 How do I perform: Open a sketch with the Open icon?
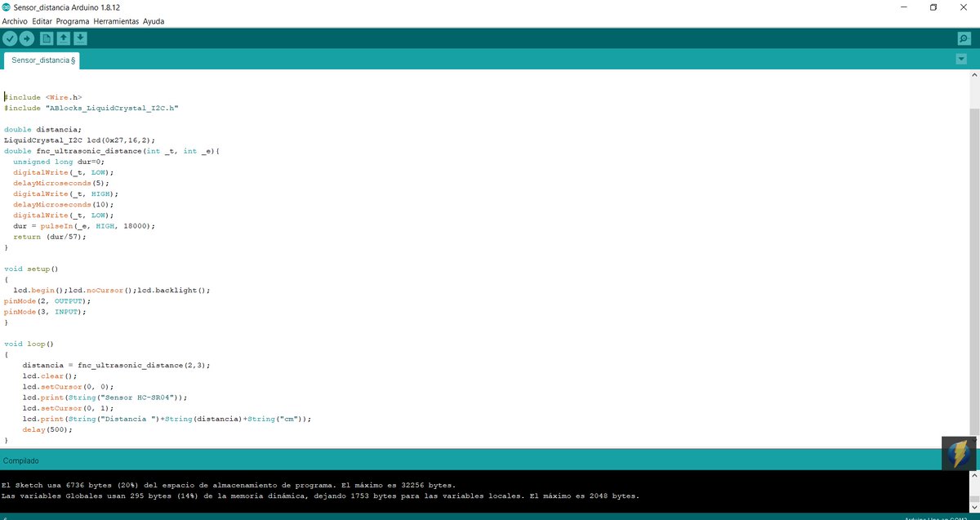point(64,38)
